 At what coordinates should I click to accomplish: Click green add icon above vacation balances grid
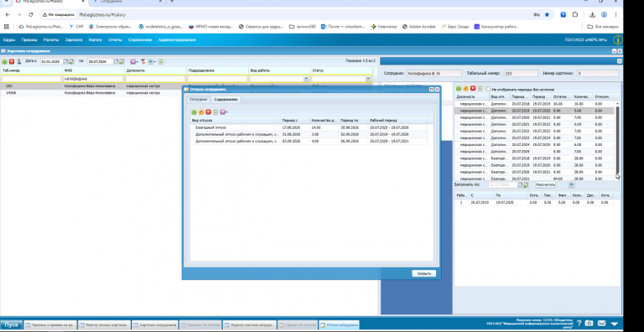click(x=459, y=88)
